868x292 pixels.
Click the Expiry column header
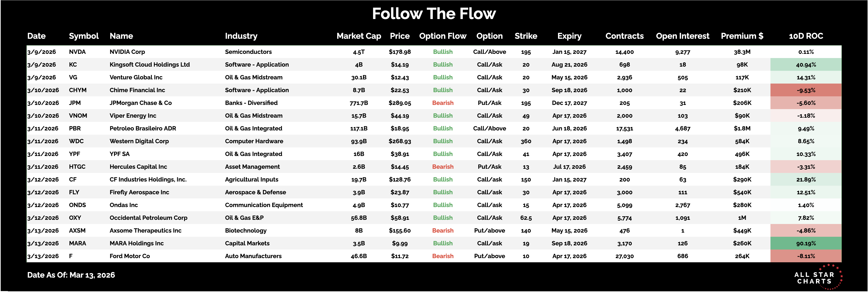tap(569, 36)
